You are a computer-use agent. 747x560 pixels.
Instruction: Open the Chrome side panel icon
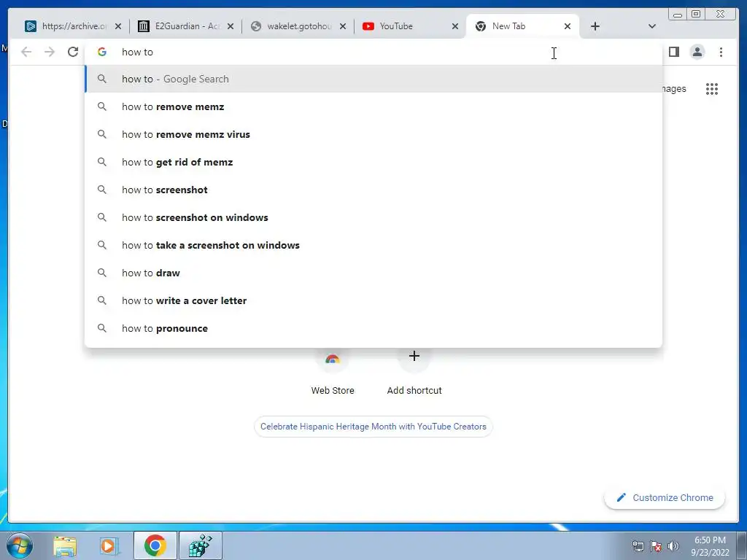(x=673, y=52)
